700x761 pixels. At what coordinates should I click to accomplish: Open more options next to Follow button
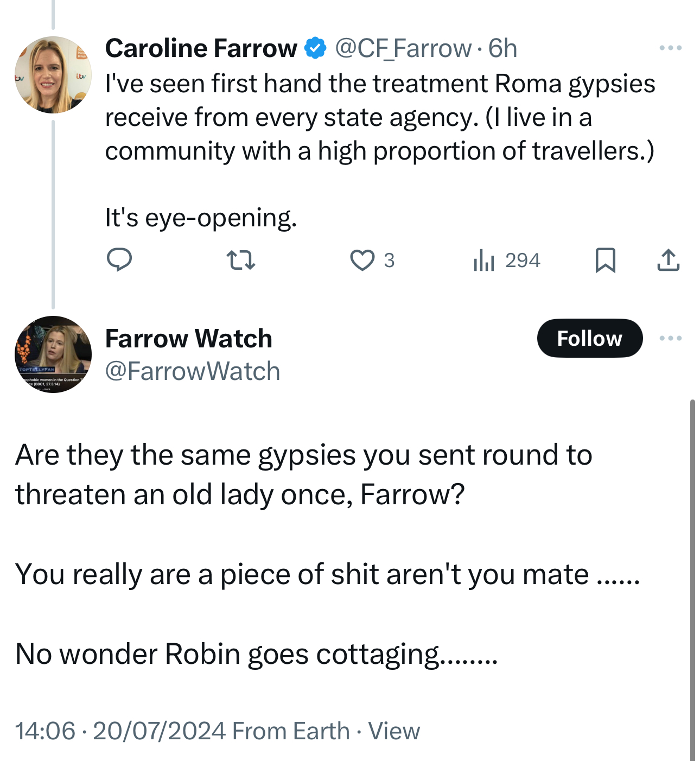[670, 338]
